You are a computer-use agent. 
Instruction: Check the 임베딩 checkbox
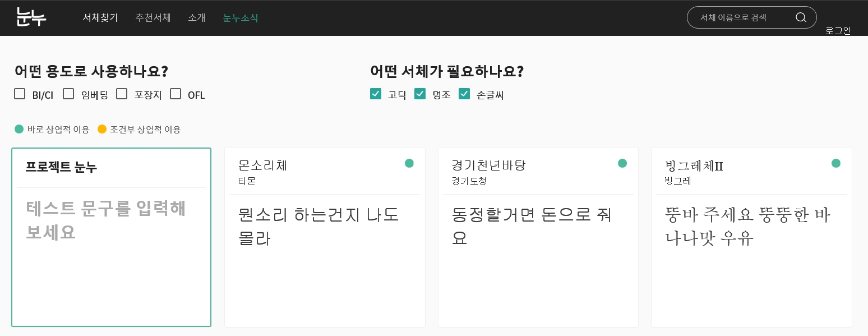point(69,94)
